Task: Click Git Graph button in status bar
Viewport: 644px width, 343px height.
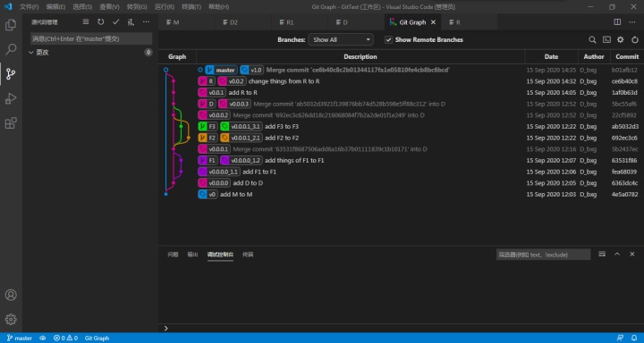Action: [97, 338]
